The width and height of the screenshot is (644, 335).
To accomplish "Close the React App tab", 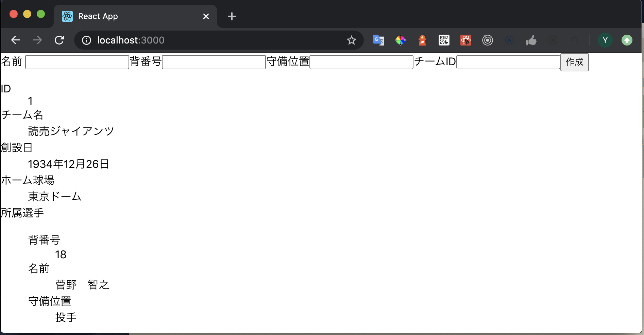I will tap(206, 16).
